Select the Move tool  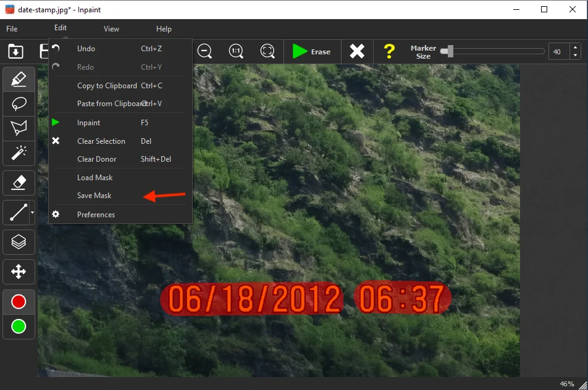tap(19, 272)
